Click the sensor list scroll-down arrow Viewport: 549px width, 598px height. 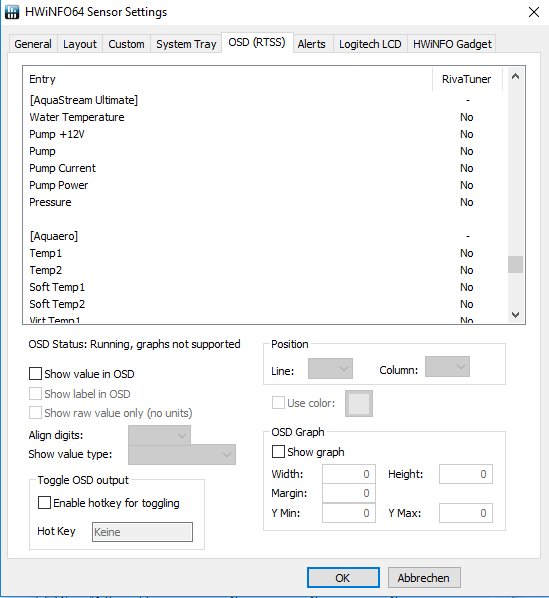(515, 315)
